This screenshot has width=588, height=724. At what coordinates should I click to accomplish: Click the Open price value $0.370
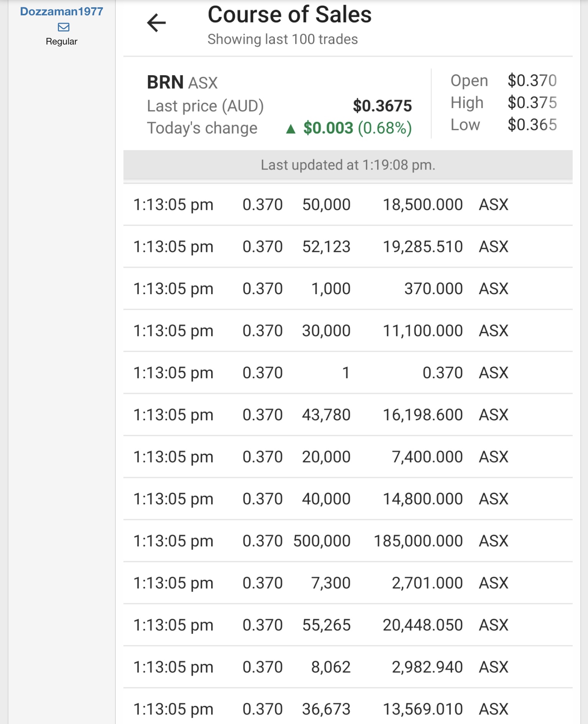coord(532,81)
